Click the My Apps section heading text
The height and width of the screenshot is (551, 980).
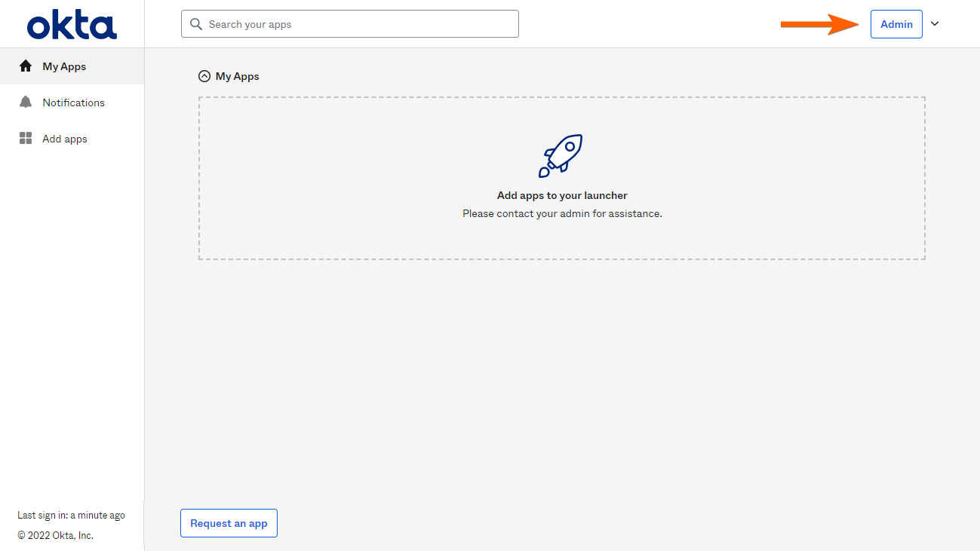238,76
